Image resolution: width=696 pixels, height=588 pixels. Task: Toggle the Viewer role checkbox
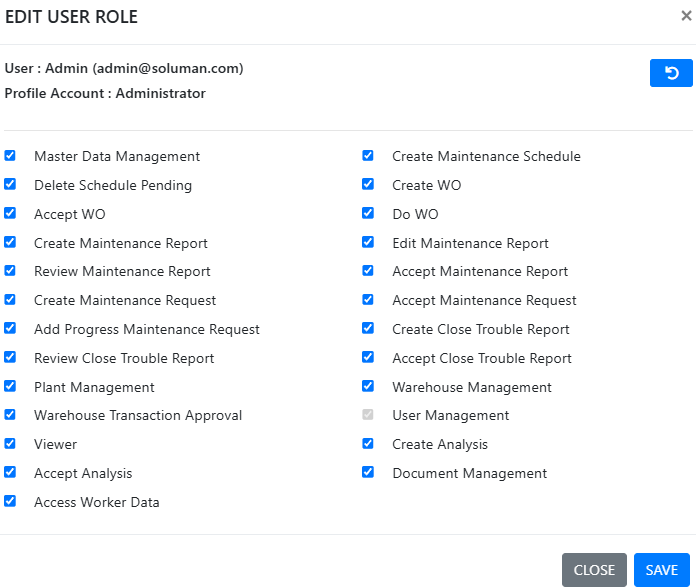[10, 444]
